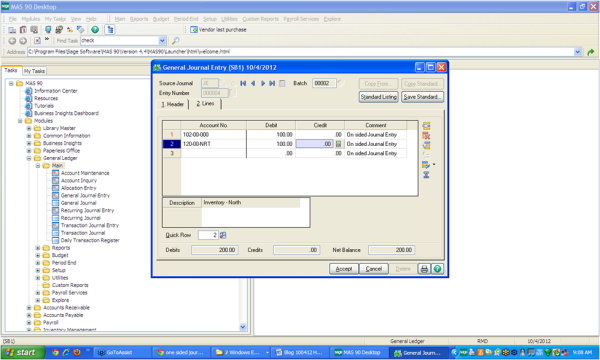600x360 pixels.
Task: Click the Quick Row input field
Action: tap(208, 235)
